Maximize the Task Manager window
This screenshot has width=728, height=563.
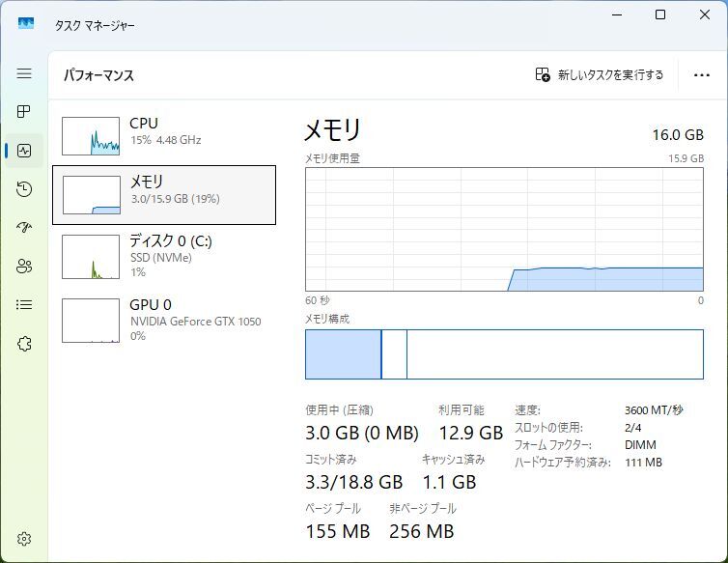(660, 14)
